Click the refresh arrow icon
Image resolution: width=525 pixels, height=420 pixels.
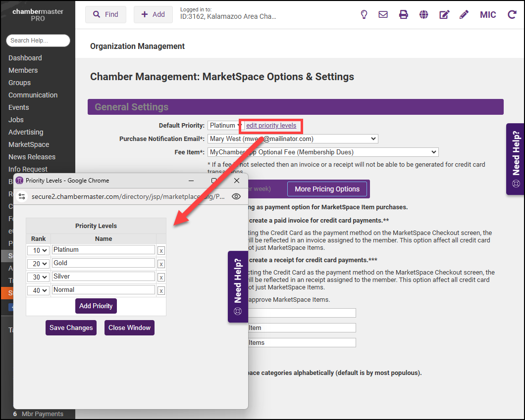[512, 14]
